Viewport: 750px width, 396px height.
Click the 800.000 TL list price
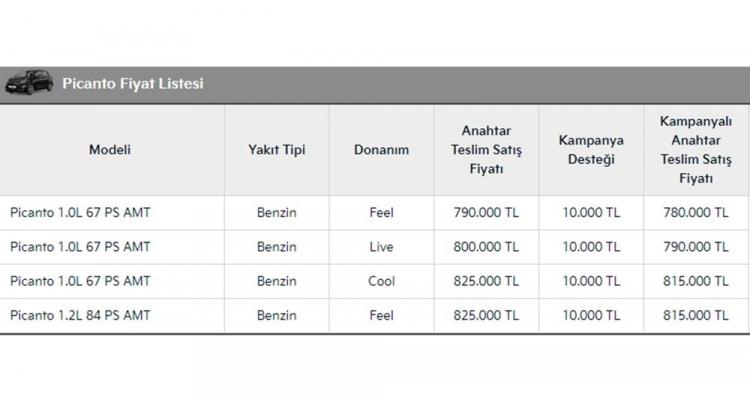[x=486, y=247]
